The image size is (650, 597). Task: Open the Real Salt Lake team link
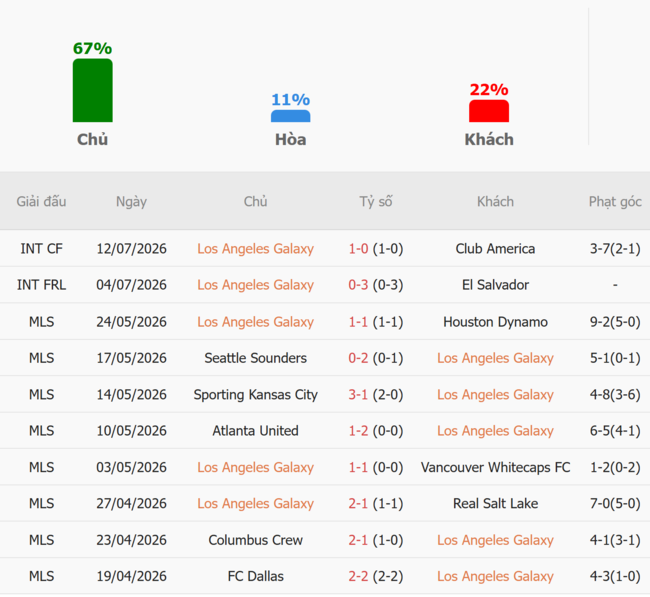[x=495, y=504]
